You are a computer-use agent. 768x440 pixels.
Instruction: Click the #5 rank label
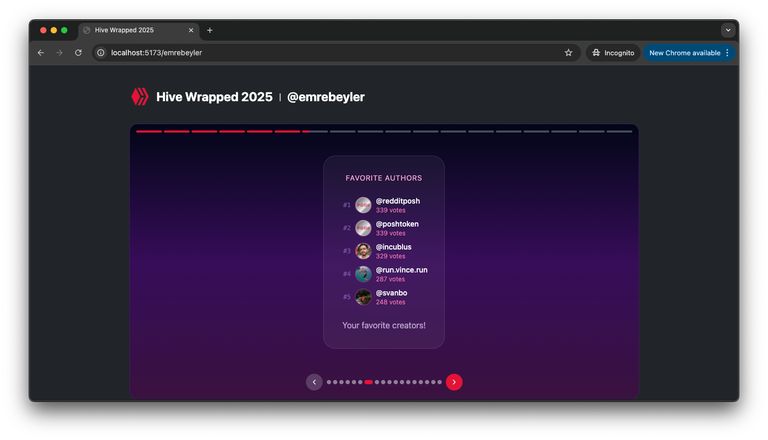tap(347, 297)
